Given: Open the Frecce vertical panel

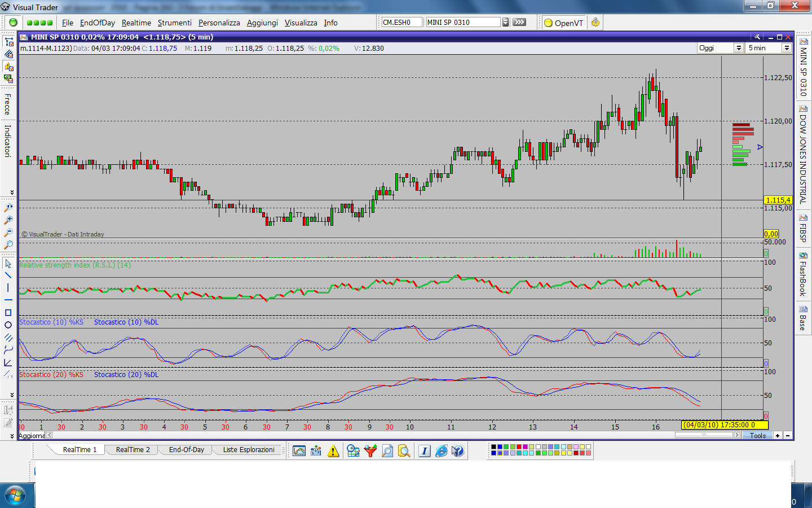Looking at the screenshot, I should coord(8,104).
